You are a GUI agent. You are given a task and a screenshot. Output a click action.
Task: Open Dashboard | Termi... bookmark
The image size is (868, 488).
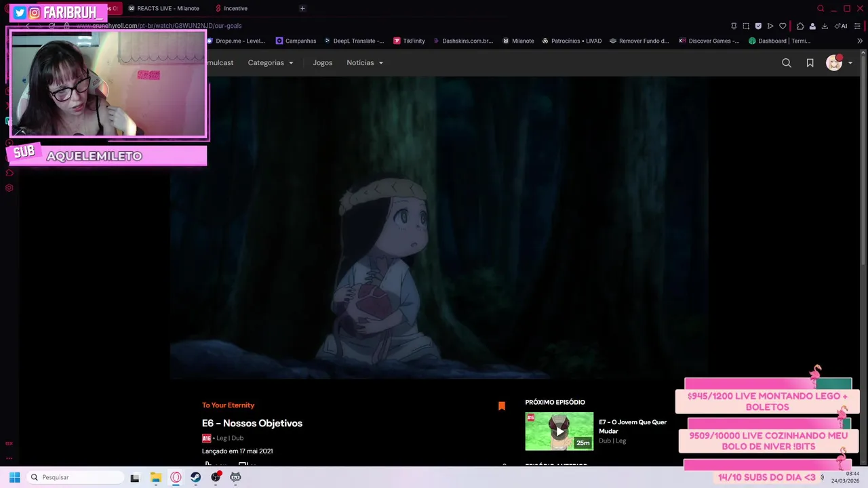pyautogui.click(x=780, y=41)
